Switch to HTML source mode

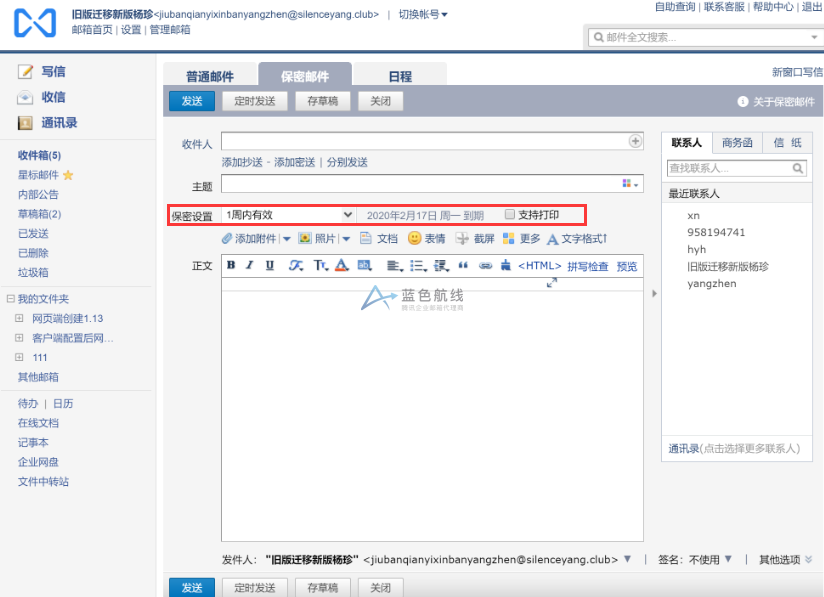tap(540, 266)
